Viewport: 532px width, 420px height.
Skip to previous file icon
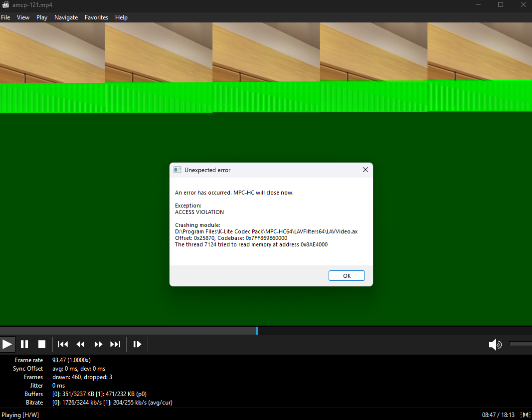(63, 344)
